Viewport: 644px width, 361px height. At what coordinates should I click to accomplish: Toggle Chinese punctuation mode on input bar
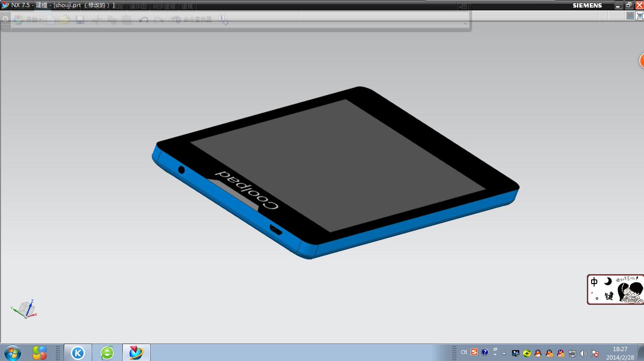[x=595, y=296]
